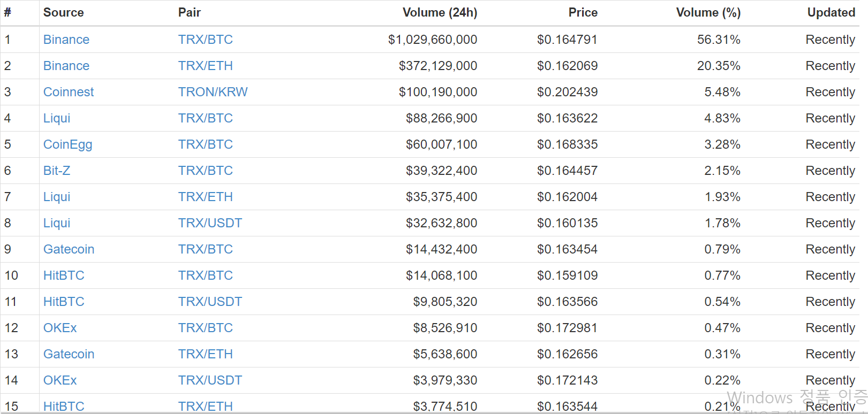
Task: Select the $0.159109 price cell
Action: tap(568, 275)
